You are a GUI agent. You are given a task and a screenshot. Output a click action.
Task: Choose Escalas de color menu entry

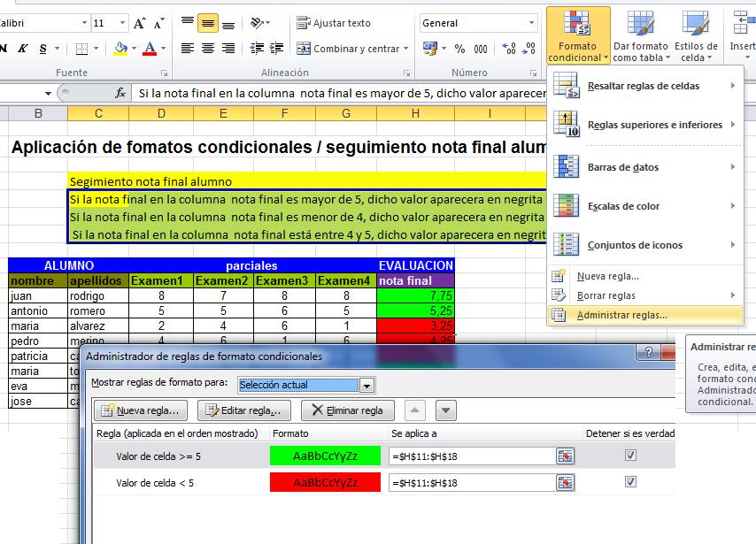point(622,205)
